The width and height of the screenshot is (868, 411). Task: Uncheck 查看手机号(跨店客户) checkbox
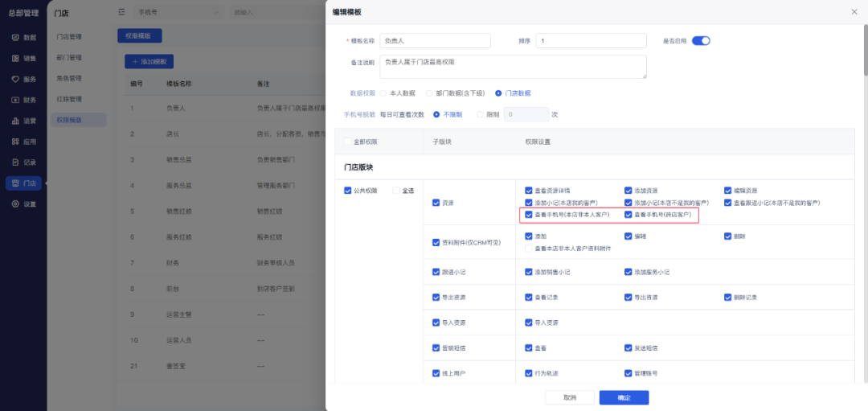pos(628,215)
